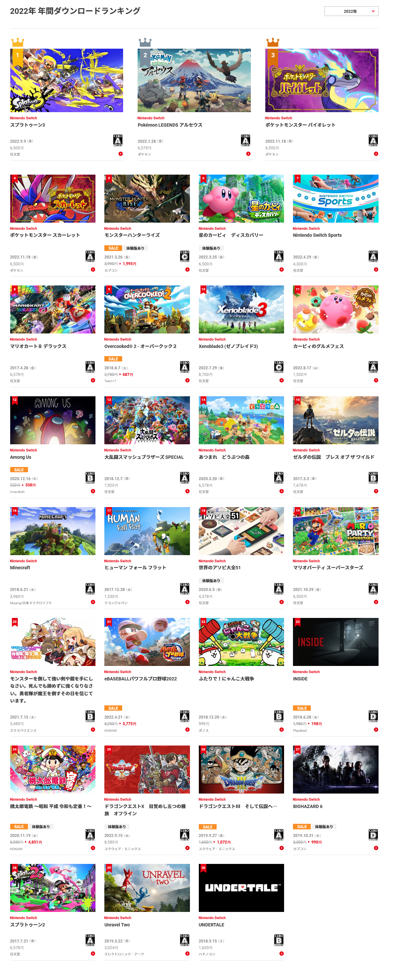Click the CERO A rating icon for ポケットモンスター バイオレット
The height and width of the screenshot is (980, 396).
373,140
